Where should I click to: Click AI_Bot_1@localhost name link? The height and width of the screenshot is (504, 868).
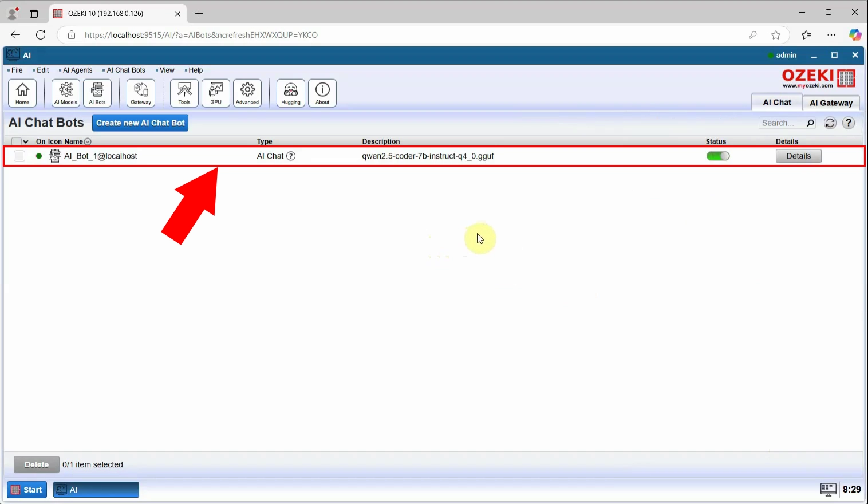click(101, 156)
